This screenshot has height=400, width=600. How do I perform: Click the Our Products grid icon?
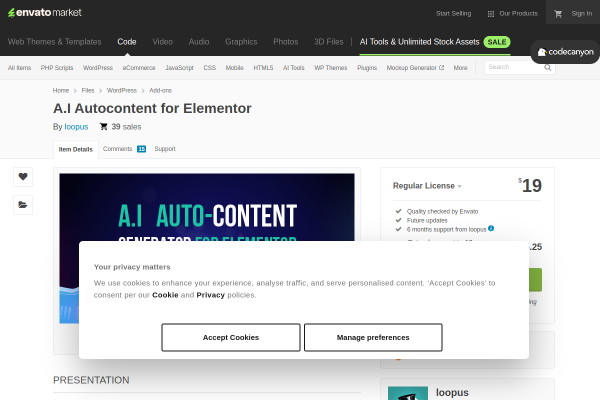click(491, 14)
